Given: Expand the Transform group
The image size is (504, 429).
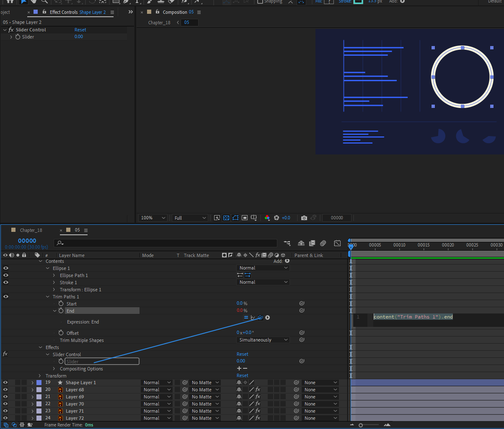Looking at the screenshot, I should pos(40,376).
